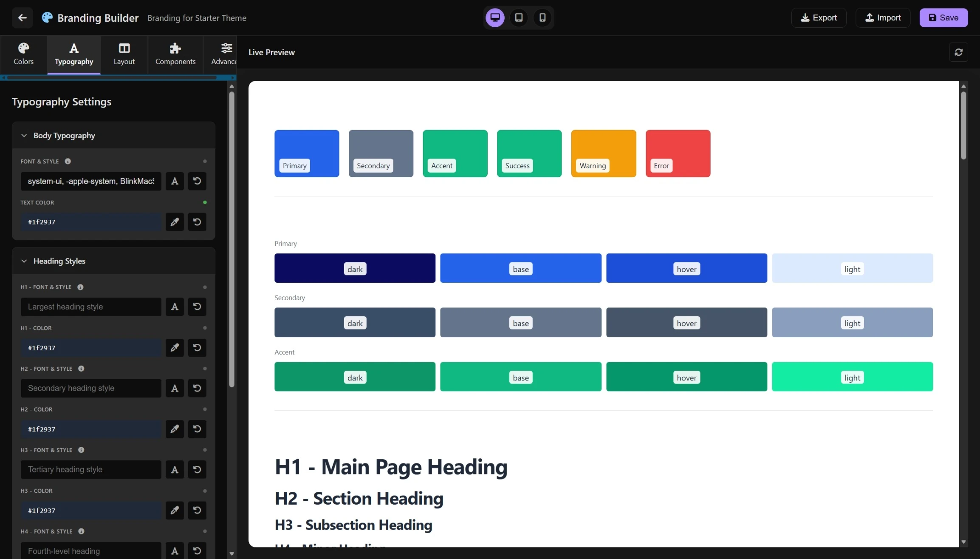Reset H1 Font & Style
This screenshot has height=559, width=980.
[197, 306]
